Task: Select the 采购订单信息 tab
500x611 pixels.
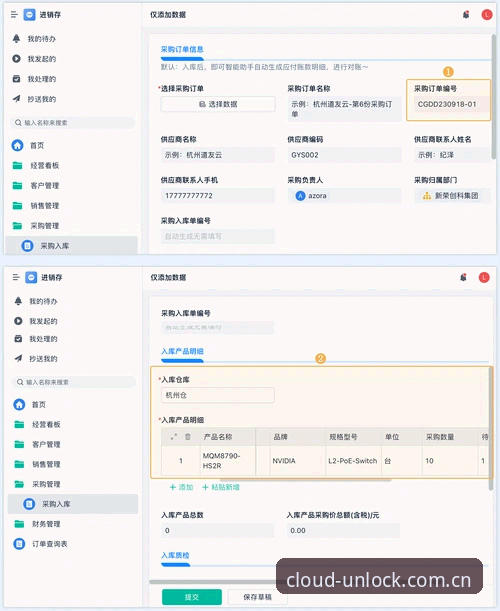Action: click(182, 49)
